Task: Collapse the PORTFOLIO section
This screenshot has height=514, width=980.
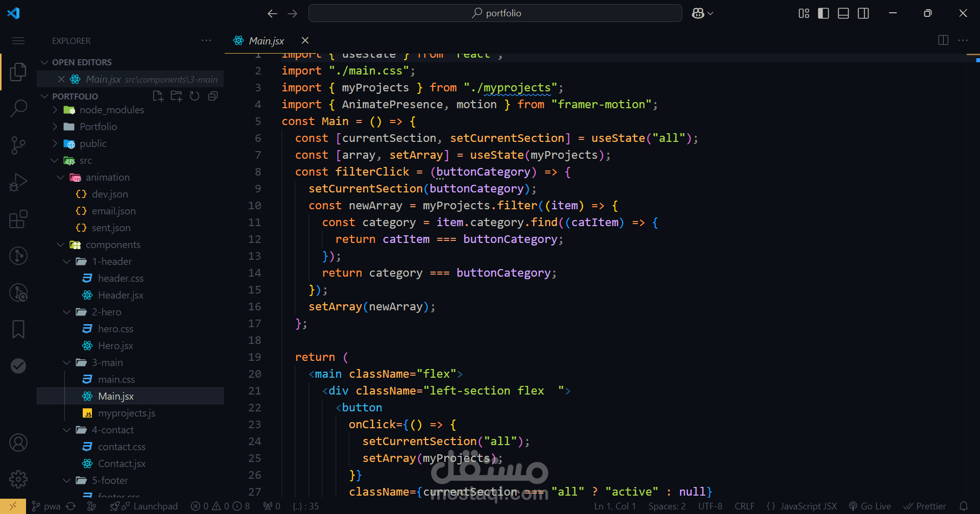Action: (x=44, y=96)
